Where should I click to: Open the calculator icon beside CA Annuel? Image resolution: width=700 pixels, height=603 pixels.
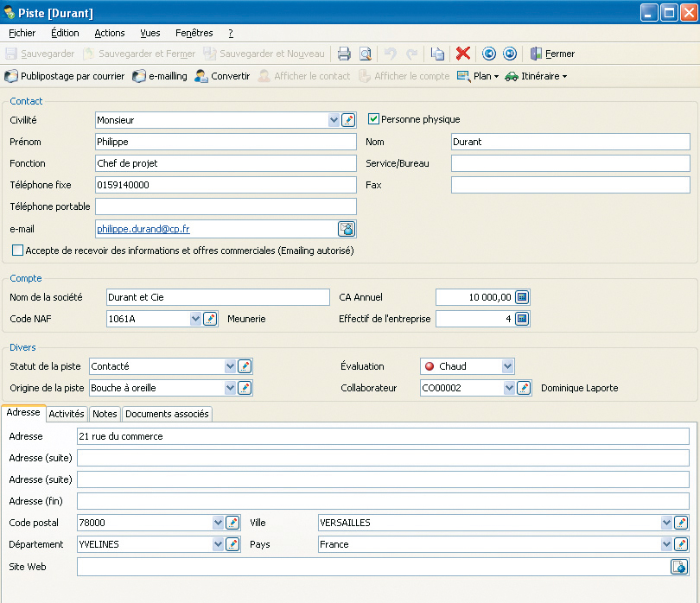(x=523, y=296)
